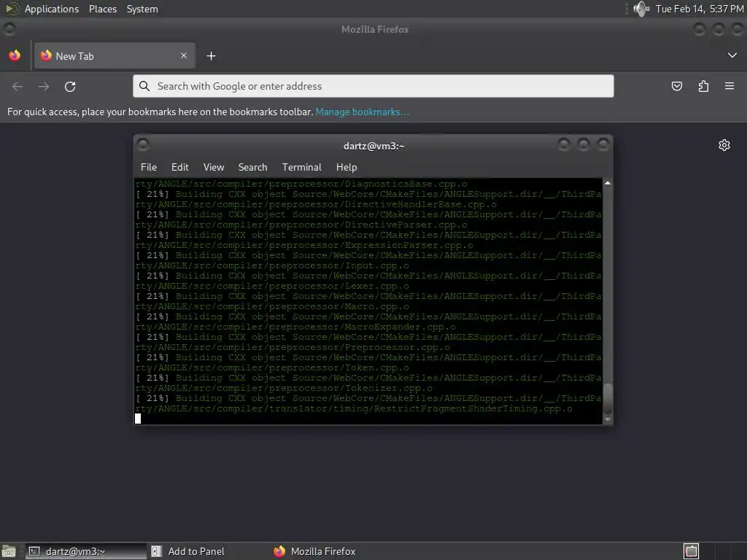Open the Terminal menu in terminal window
This screenshot has width=747, height=560.
click(301, 167)
